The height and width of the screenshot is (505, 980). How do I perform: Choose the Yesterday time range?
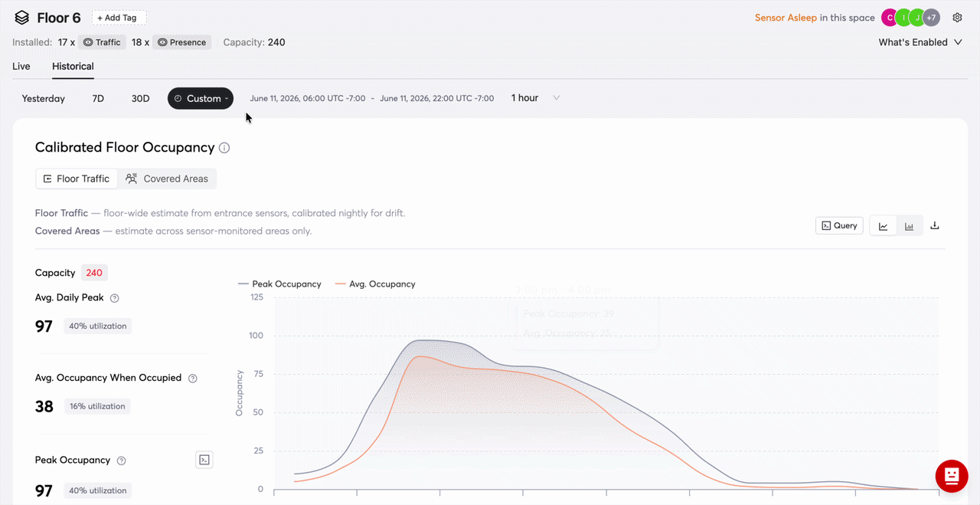(44, 98)
